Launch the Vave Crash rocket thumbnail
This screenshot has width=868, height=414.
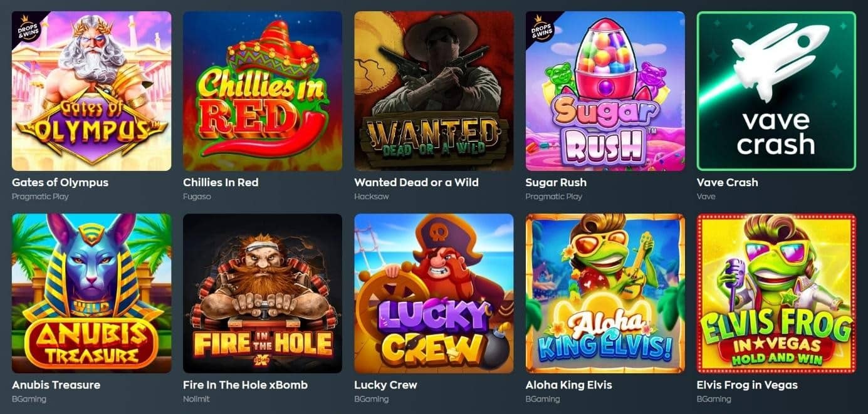776,91
